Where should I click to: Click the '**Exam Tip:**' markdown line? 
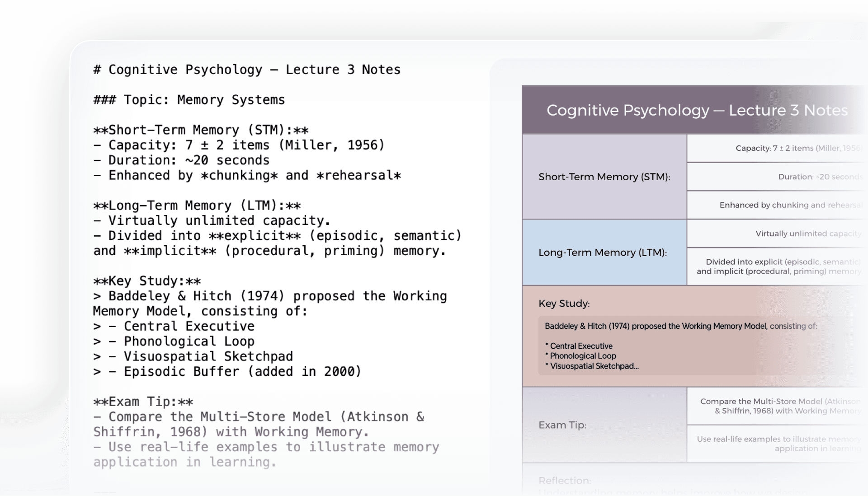pyautogui.click(x=143, y=402)
